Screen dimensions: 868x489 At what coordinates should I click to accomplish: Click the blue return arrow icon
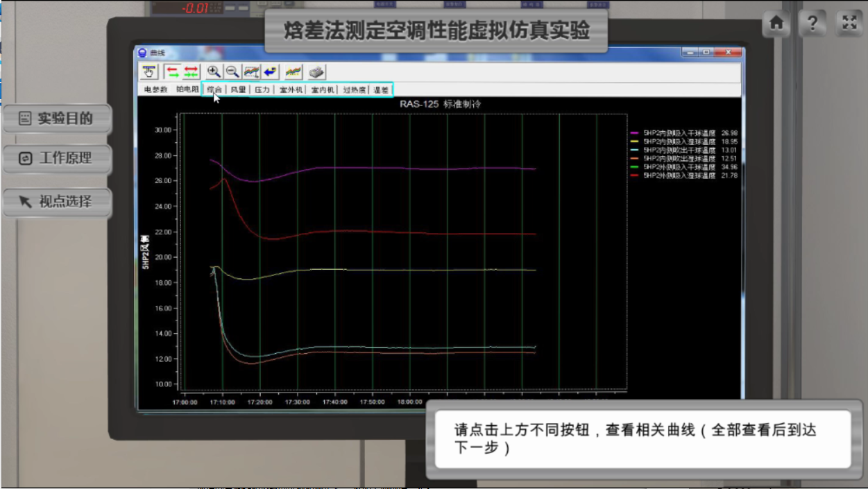(x=271, y=71)
